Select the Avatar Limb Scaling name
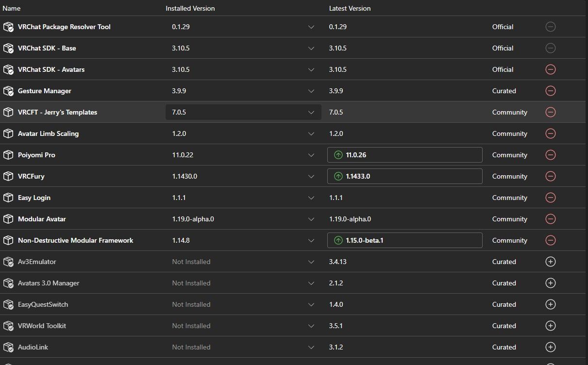The image size is (588, 365). [48, 133]
